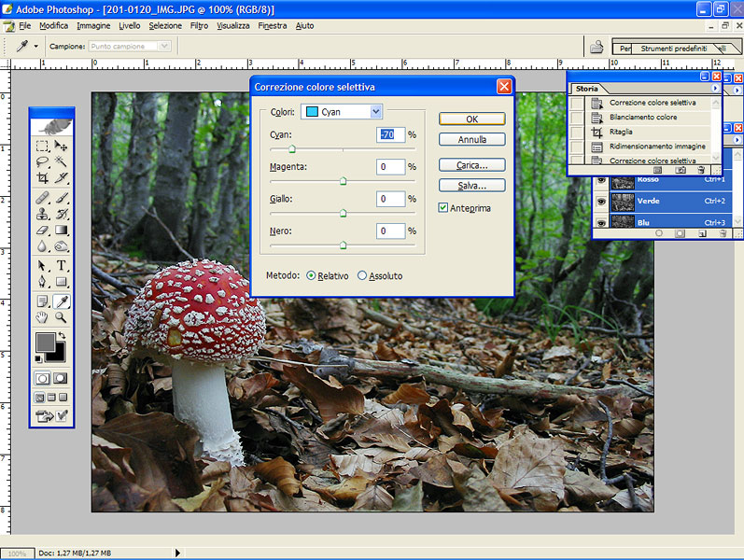Click OK in selective color dialog

coord(471,119)
